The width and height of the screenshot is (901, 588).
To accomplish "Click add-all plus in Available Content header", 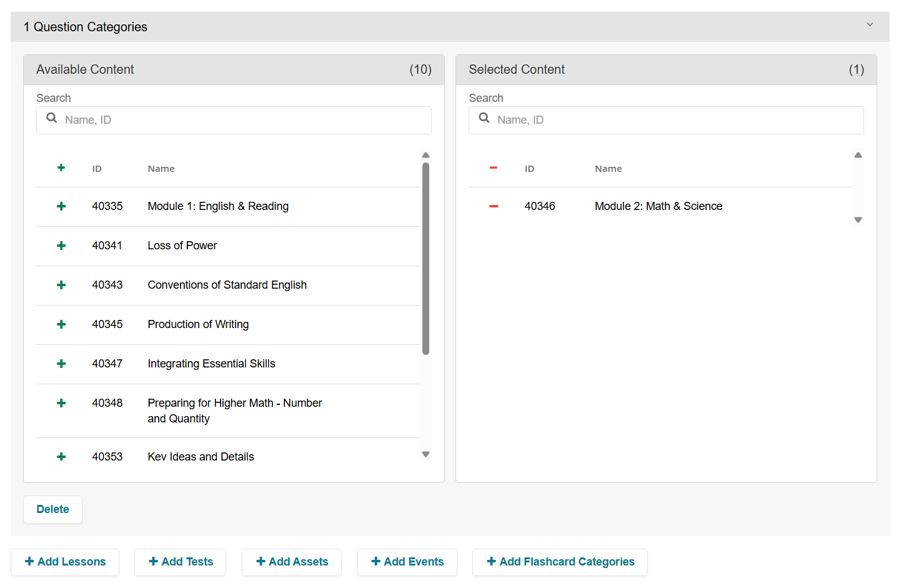I will click(61, 167).
